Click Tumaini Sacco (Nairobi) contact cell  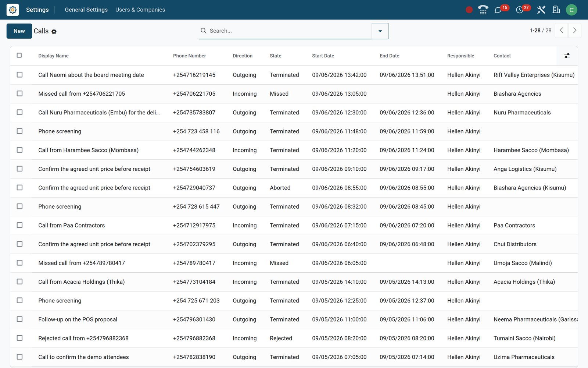pyautogui.click(x=524, y=338)
